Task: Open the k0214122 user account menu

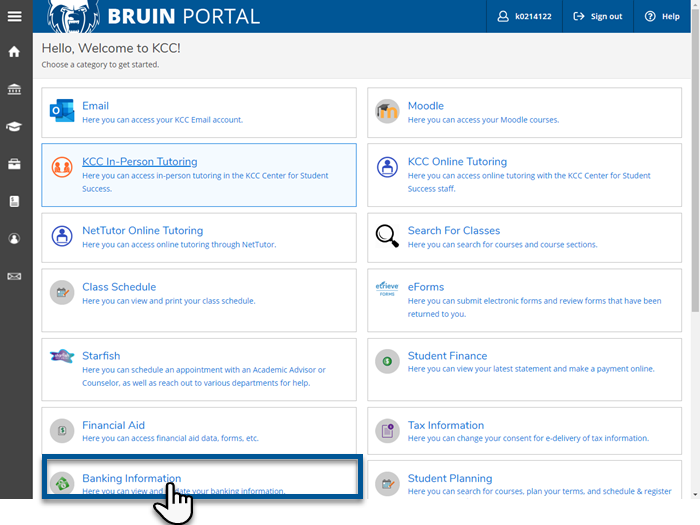Action: tap(526, 16)
